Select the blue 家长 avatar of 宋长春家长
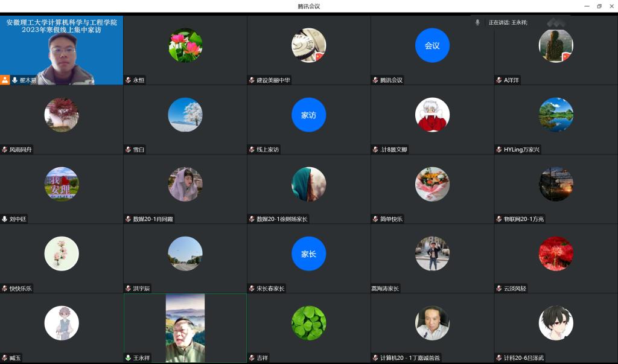618x364 pixels. pos(308,254)
